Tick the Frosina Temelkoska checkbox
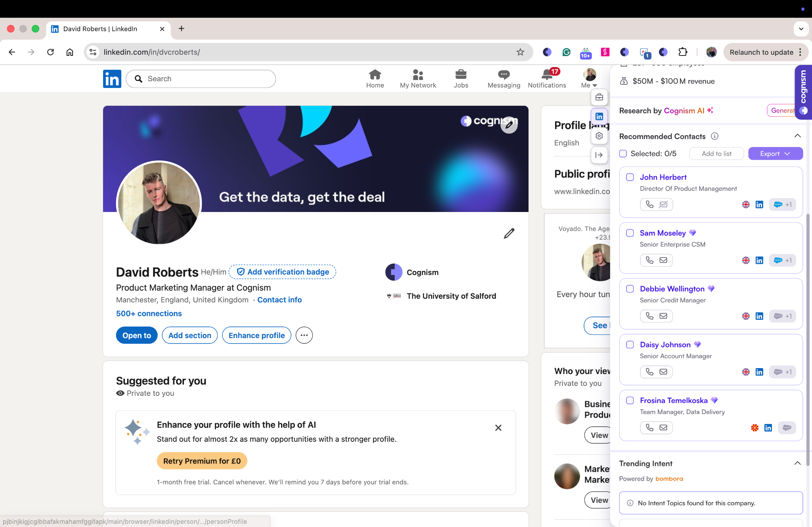The image size is (812, 527). pos(630,400)
